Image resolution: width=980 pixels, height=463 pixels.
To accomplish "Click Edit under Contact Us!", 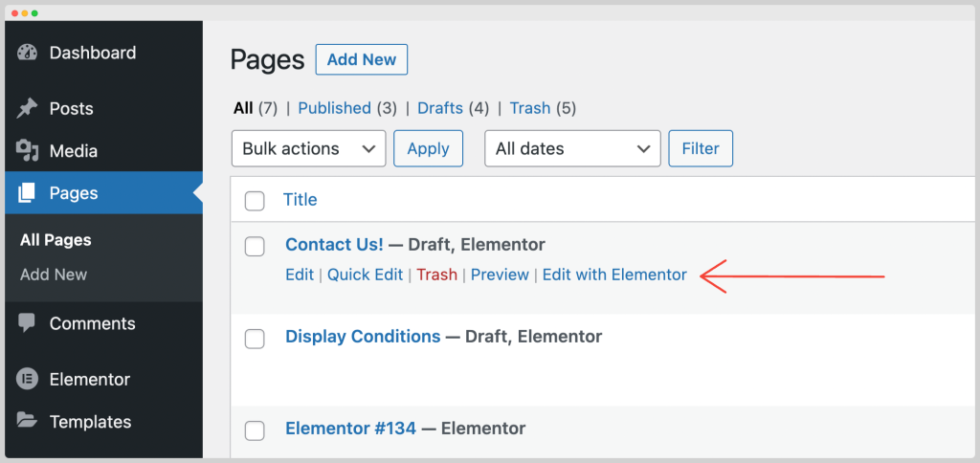I will click(300, 275).
